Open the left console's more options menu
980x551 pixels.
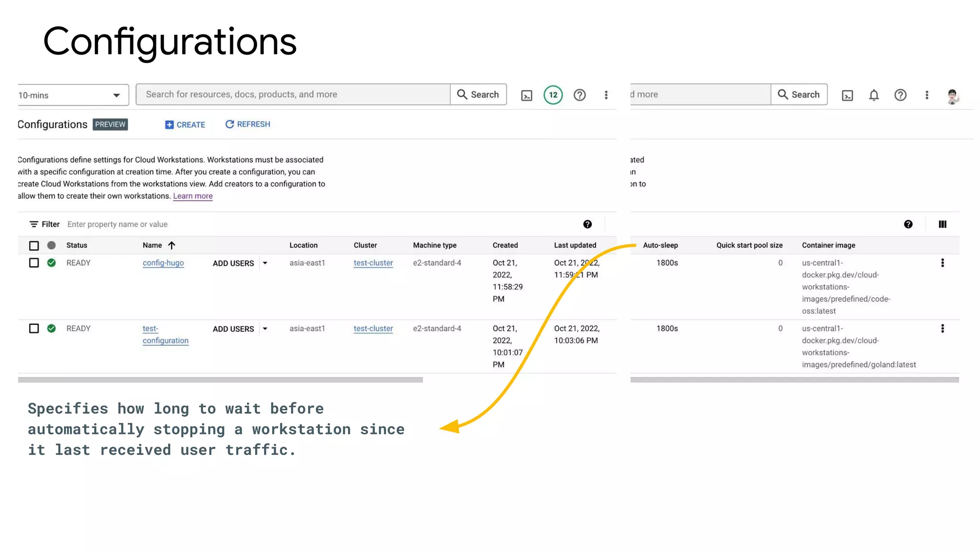coord(606,95)
